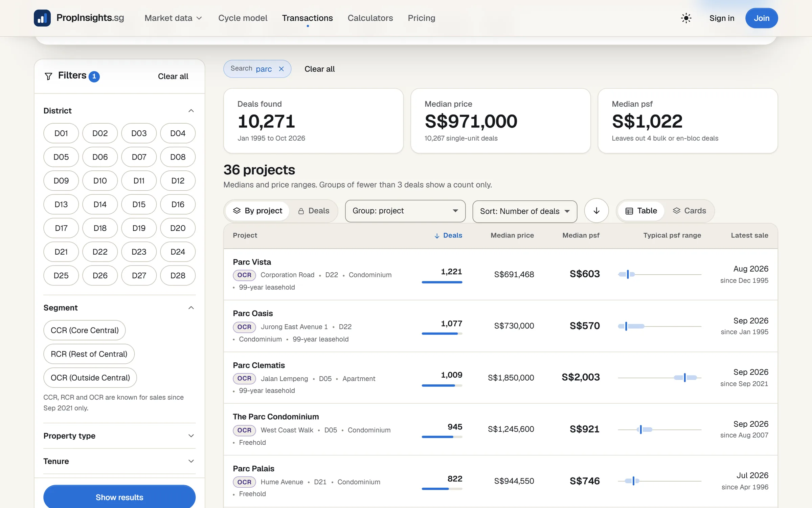Click Parc Clematis typical psf range bar
The image size is (812, 508).
pos(659,378)
